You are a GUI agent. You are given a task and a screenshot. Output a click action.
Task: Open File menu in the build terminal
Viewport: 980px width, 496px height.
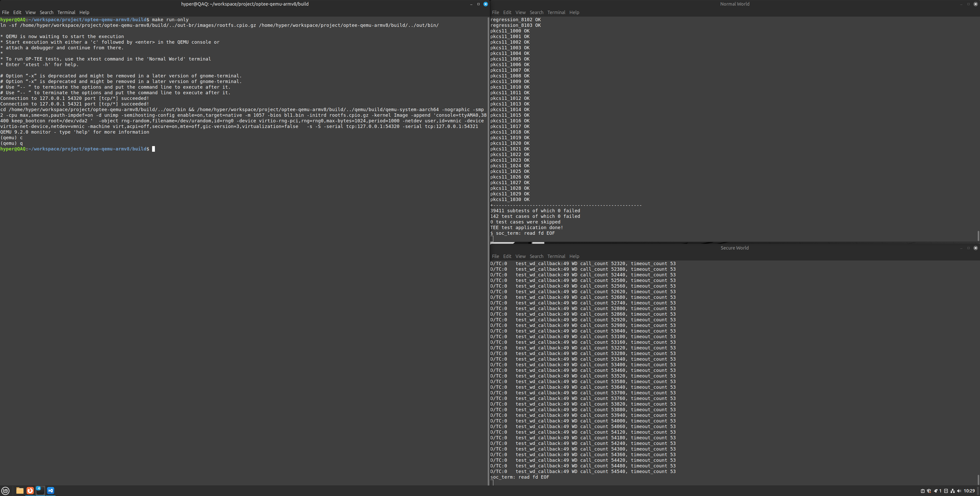pos(5,13)
